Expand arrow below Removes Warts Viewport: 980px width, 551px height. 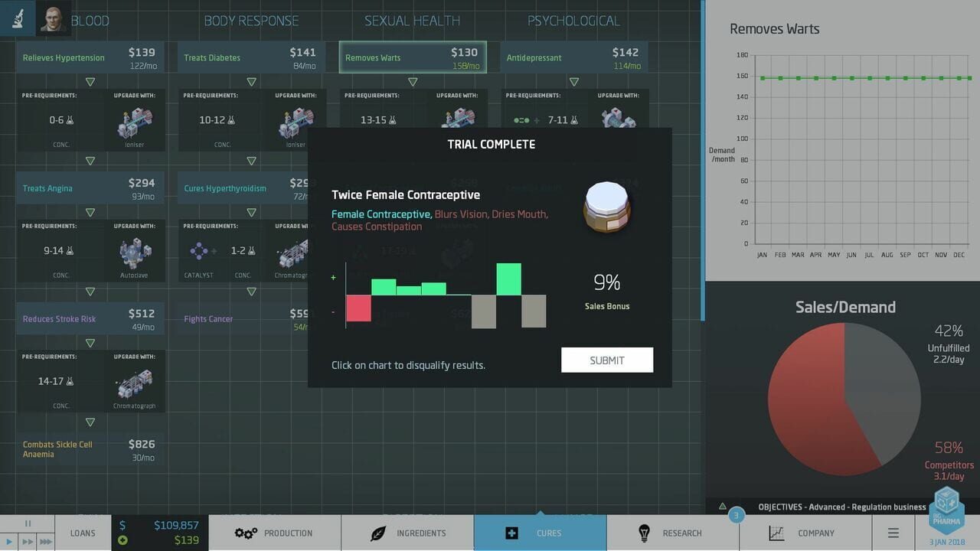413,81
